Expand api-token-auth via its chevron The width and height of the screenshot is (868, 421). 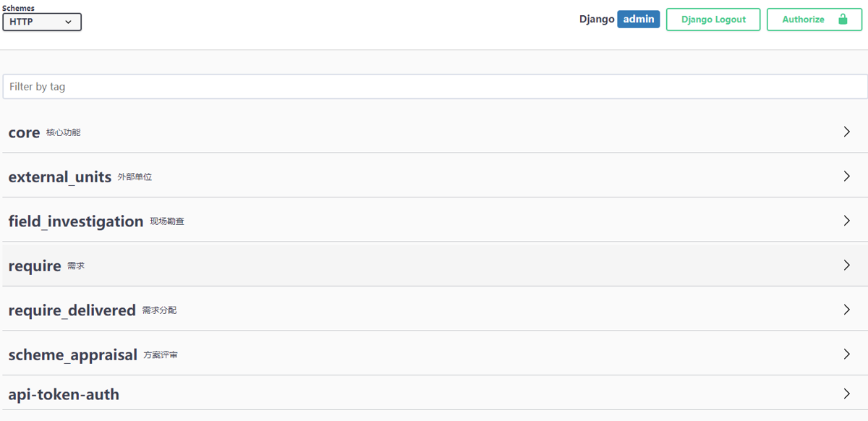[847, 394]
